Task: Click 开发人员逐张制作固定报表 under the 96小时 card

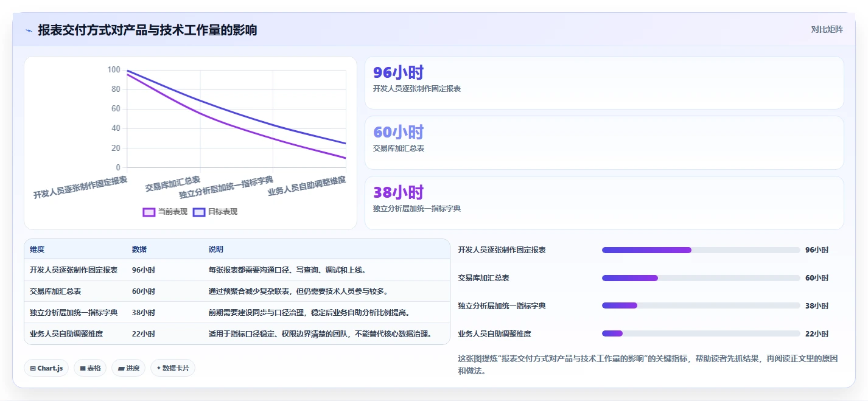Action: [x=417, y=89]
